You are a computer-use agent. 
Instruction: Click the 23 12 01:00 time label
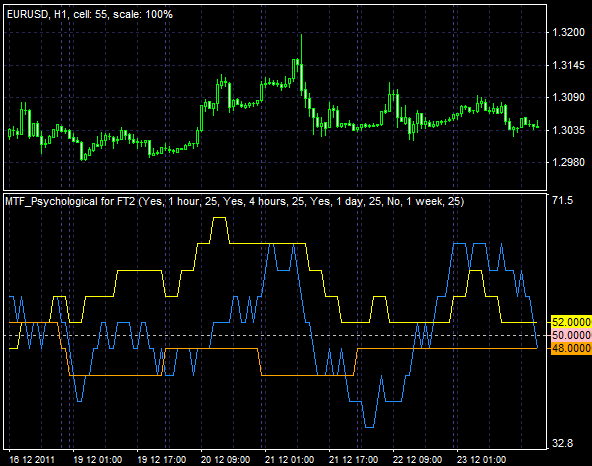coord(481,460)
